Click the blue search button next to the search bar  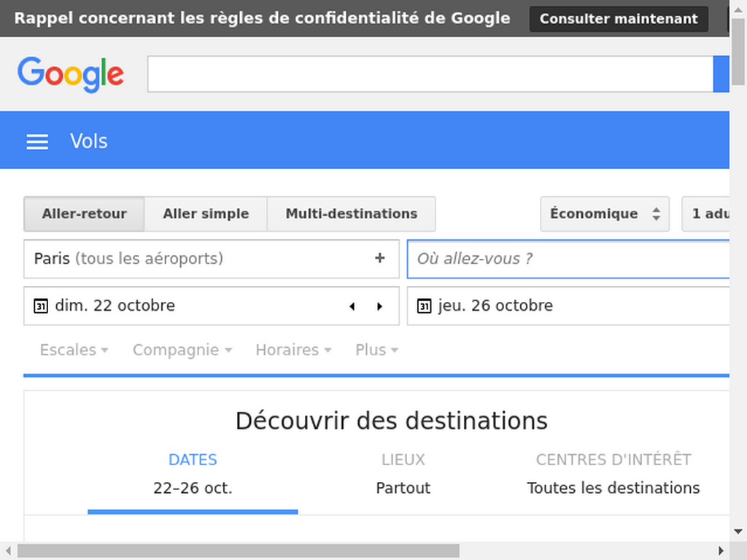[x=721, y=74]
